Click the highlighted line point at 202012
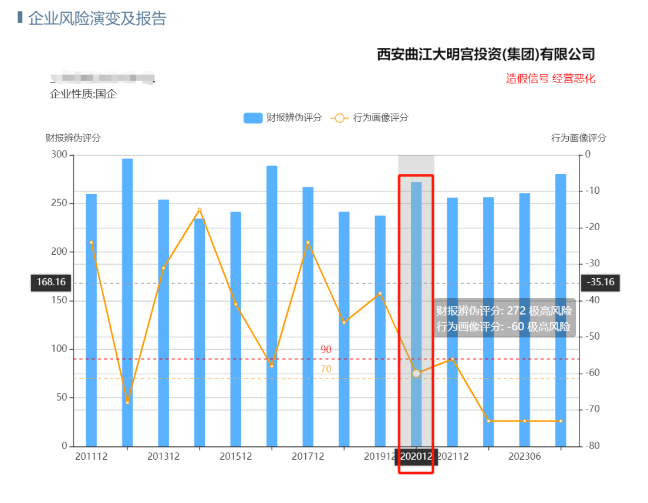Image resolution: width=648 pixels, height=503 pixels. coord(416,373)
